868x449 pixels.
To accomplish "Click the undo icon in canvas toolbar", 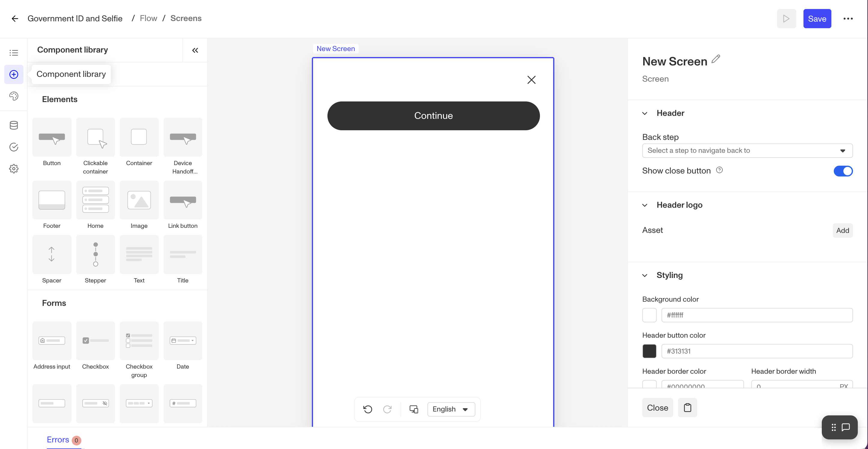I will tap(368, 409).
